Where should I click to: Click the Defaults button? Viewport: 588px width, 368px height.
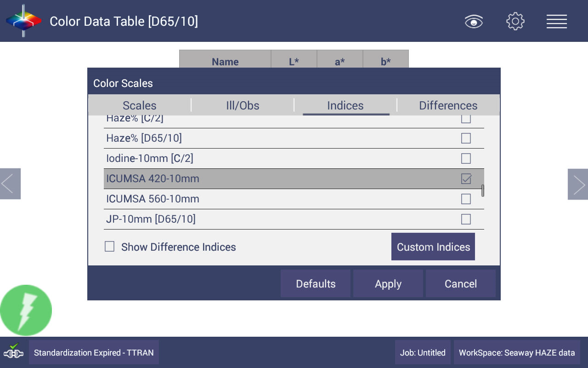coord(316,284)
